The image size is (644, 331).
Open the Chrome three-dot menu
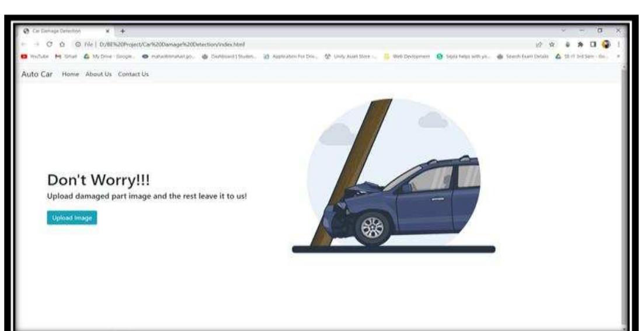tap(618, 44)
